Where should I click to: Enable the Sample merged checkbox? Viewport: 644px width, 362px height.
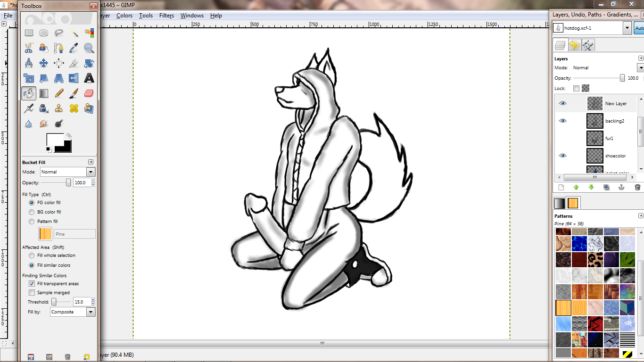pos(32,293)
